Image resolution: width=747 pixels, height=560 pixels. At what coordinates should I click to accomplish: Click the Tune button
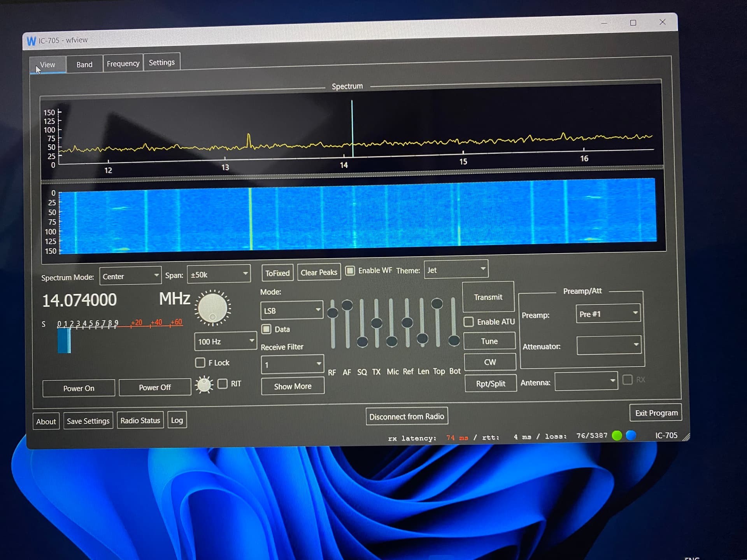[x=489, y=341]
